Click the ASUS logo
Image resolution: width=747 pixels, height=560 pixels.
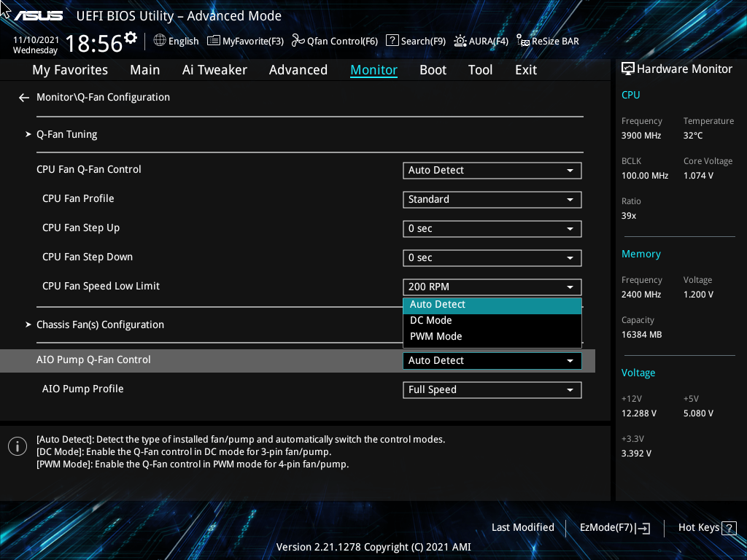click(38, 16)
